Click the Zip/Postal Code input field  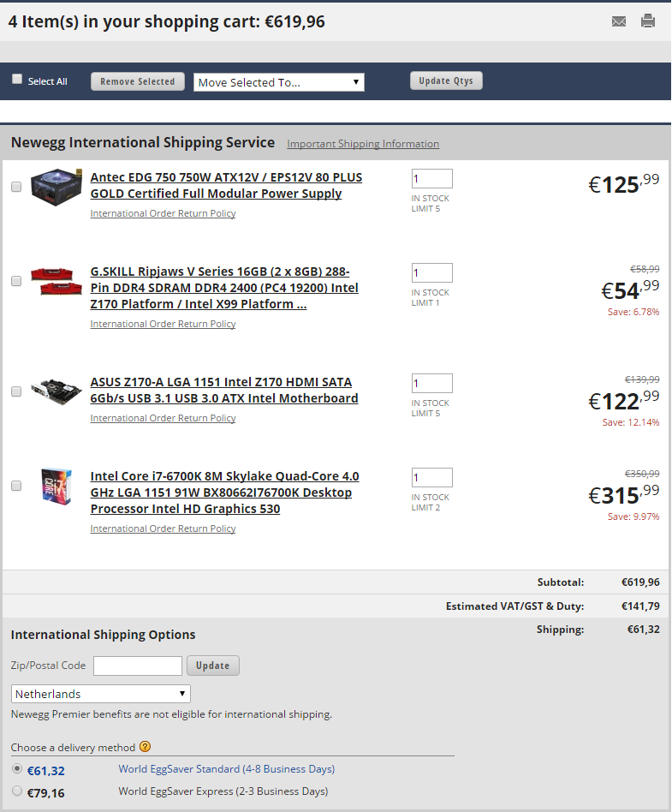tap(138, 666)
